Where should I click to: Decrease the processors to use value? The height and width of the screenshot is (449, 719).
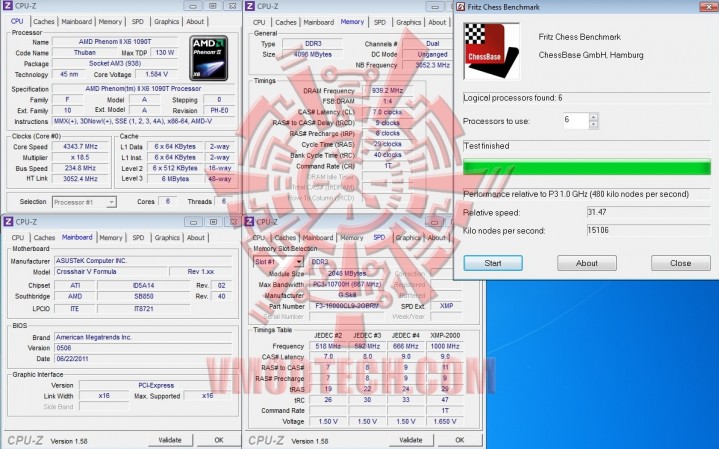click(x=594, y=124)
